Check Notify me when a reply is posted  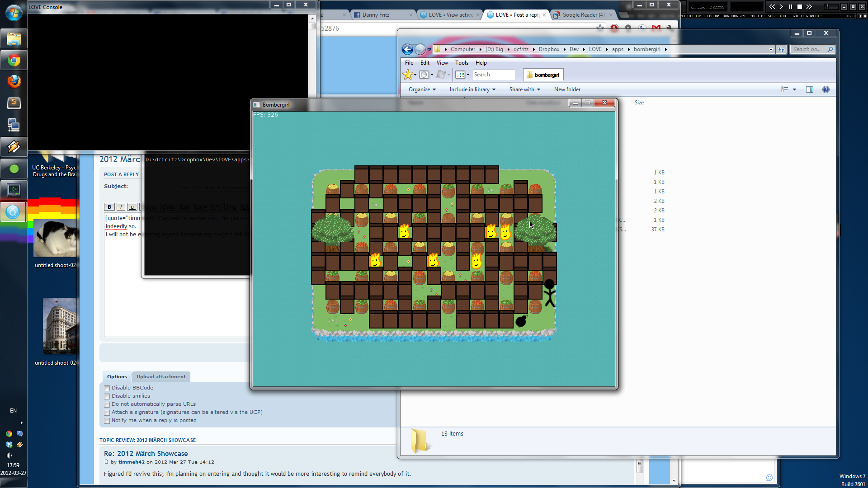coord(107,421)
